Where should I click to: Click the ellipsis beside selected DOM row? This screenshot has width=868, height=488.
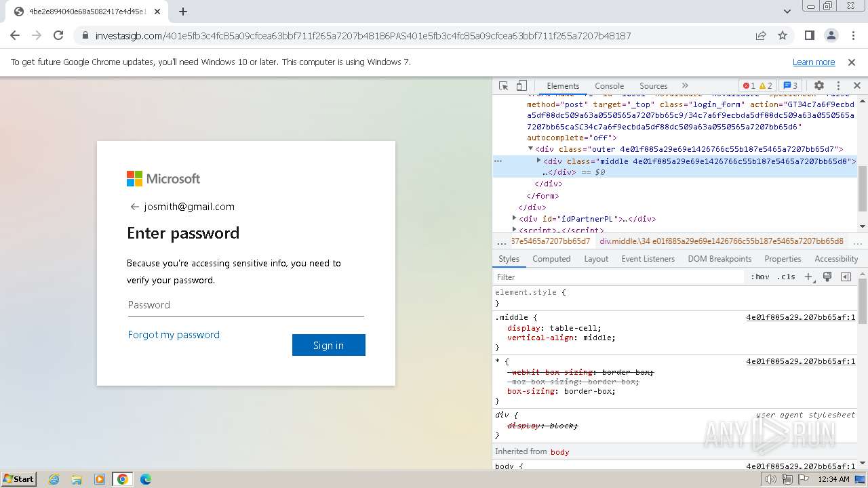pos(498,161)
